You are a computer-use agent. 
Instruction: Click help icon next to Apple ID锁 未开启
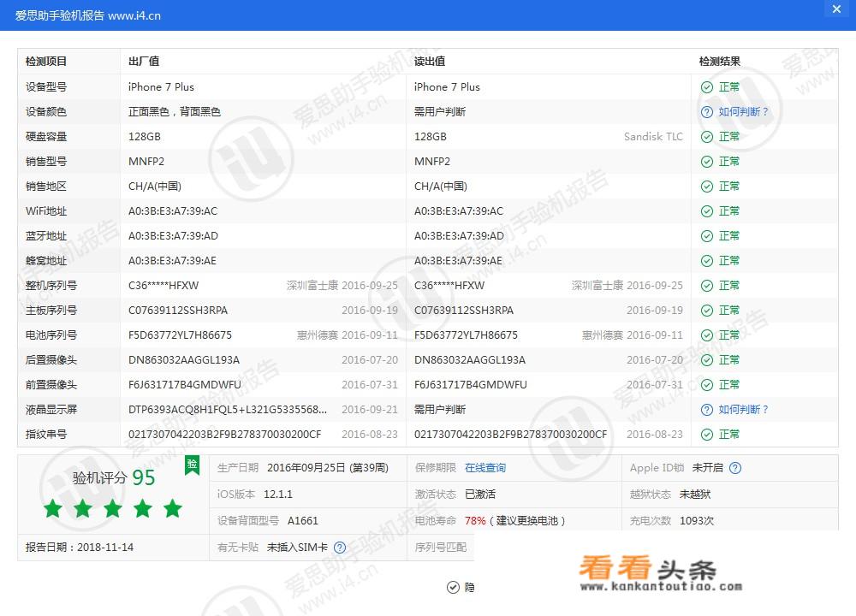735,468
